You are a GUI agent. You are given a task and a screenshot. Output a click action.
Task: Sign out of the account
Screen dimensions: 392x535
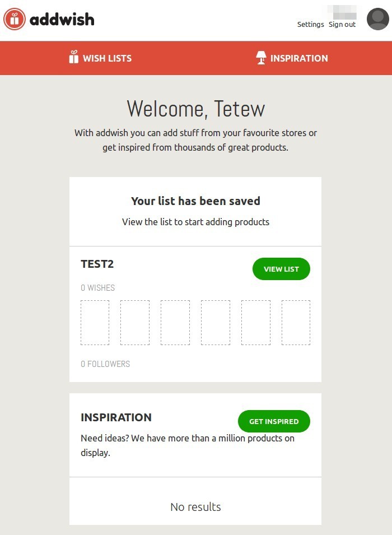342,25
